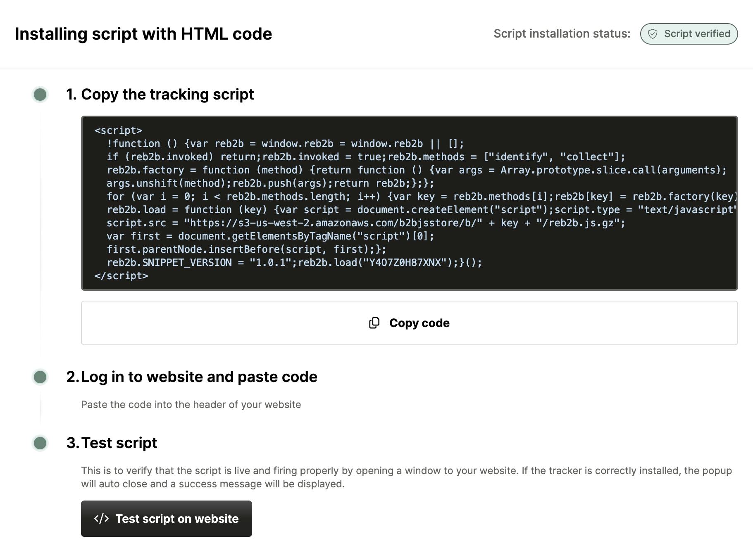Select the step 3 circle marker

40,443
